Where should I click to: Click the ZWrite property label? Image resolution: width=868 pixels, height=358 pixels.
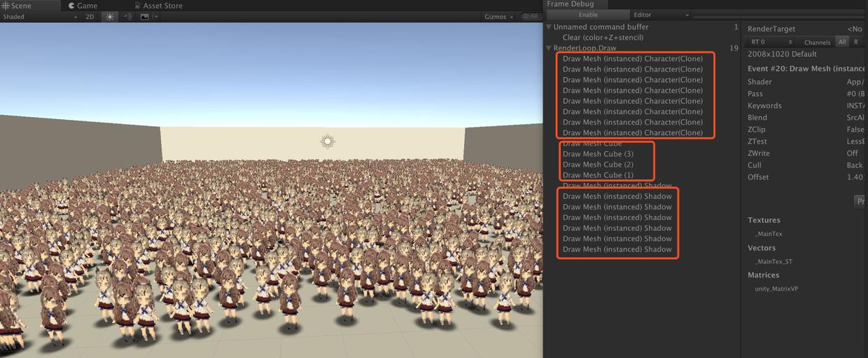coord(760,153)
